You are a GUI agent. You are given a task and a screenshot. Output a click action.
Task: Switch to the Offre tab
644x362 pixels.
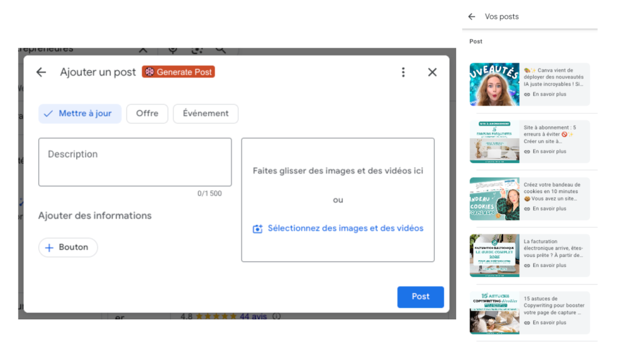click(x=147, y=114)
